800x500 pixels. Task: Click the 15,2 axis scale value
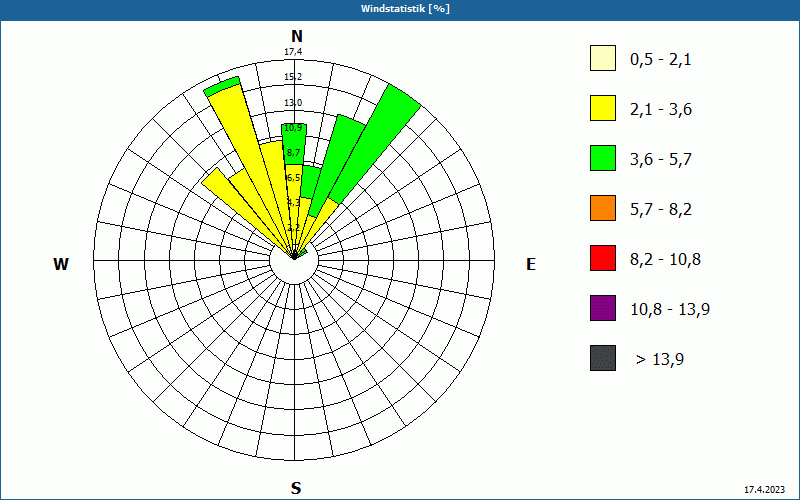click(x=293, y=77)
